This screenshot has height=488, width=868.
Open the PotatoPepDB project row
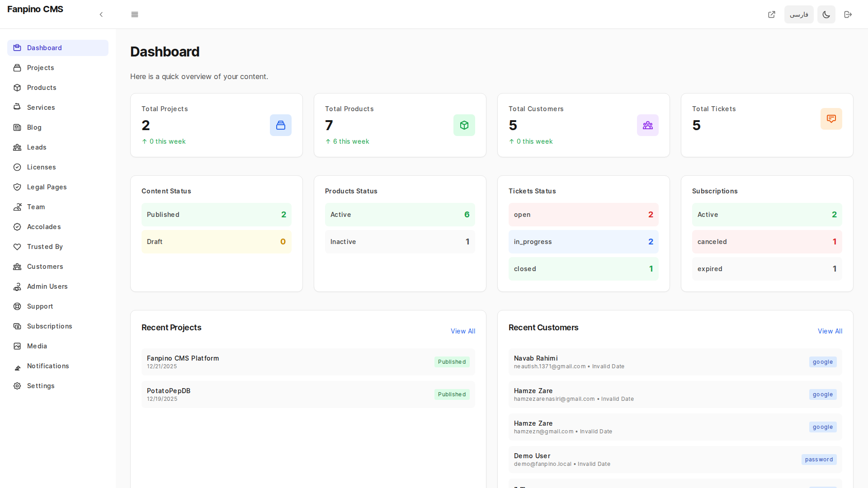pyautogui.click(x=308, y=394)
